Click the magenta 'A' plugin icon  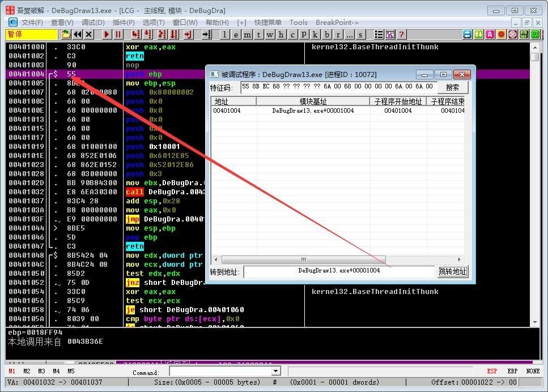(x=490, y=34)
